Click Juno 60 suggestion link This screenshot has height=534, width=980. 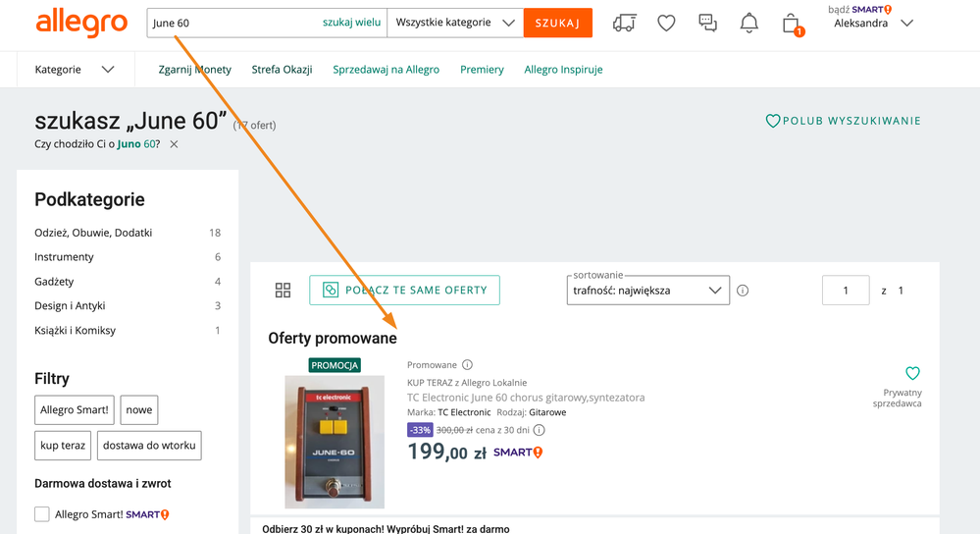point(136,144)
